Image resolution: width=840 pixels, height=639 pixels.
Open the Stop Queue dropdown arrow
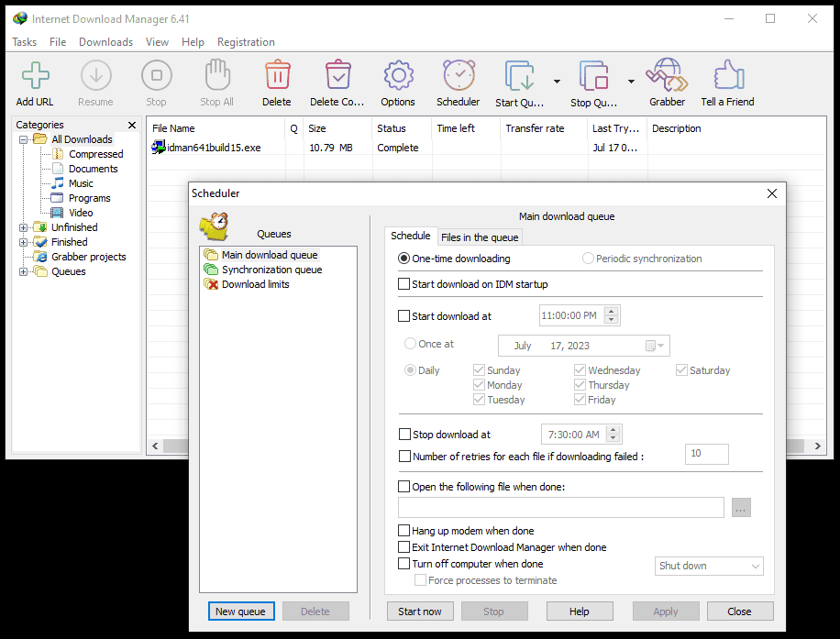click(631, 82)
